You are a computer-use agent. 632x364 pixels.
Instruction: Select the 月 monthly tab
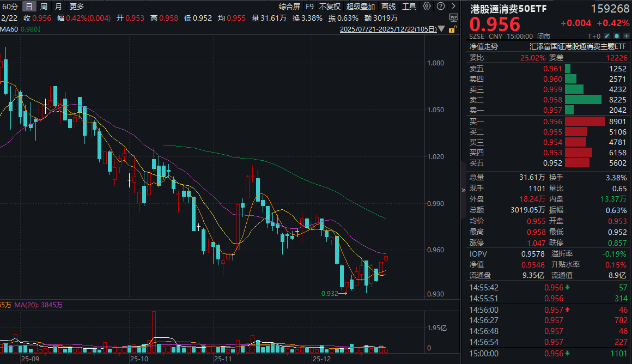[58, 7]
